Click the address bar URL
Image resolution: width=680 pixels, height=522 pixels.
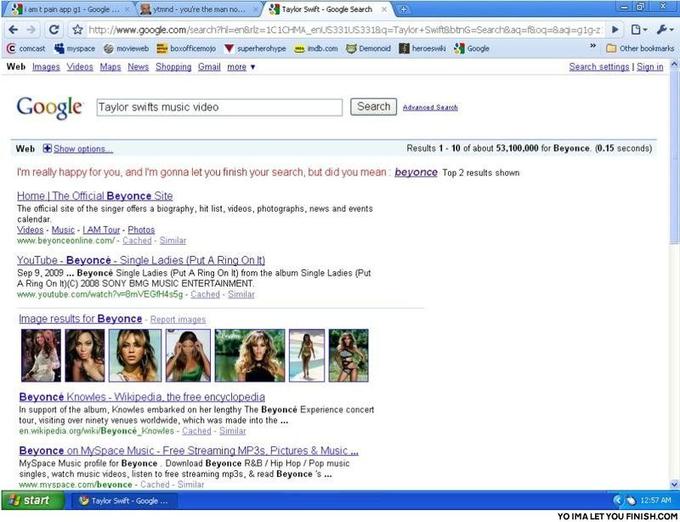[x=344, y=30]
